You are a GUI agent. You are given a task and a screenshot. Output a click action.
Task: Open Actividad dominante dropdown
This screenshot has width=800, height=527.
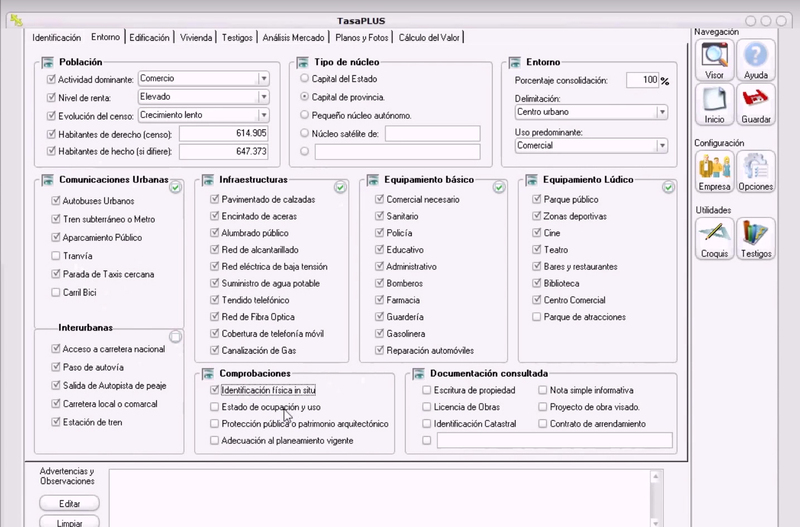(x=263, y=79)
